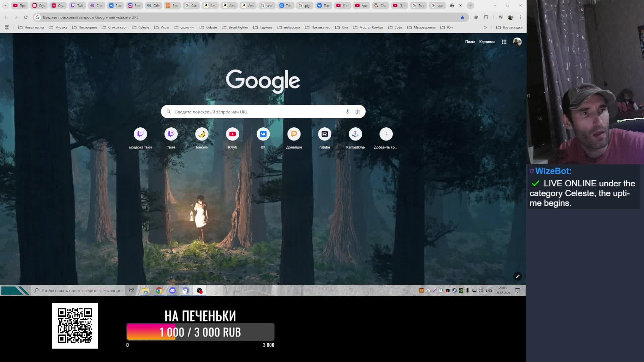The height and width of the screenshot is (362, 644).
Task: Open the Банана shortcut tile
Action: coord(202,134)
